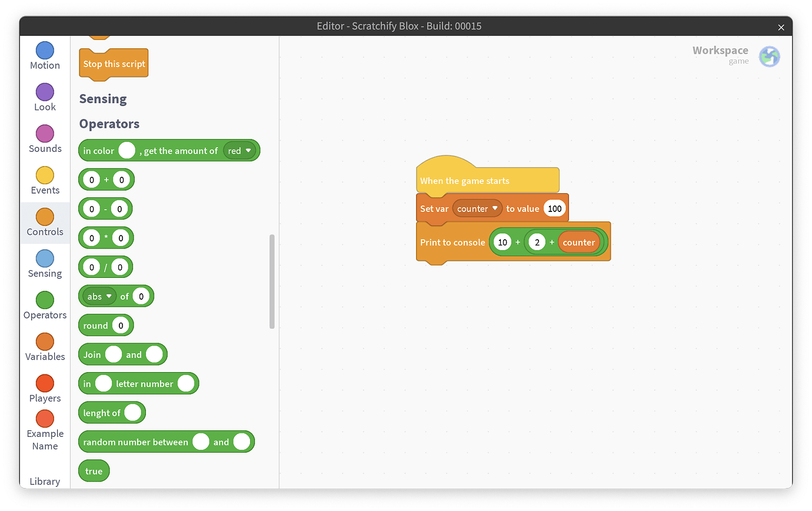Pick the color swatch in the in-color block
Viewport: 812px width, 511px height.
point(127,150)
